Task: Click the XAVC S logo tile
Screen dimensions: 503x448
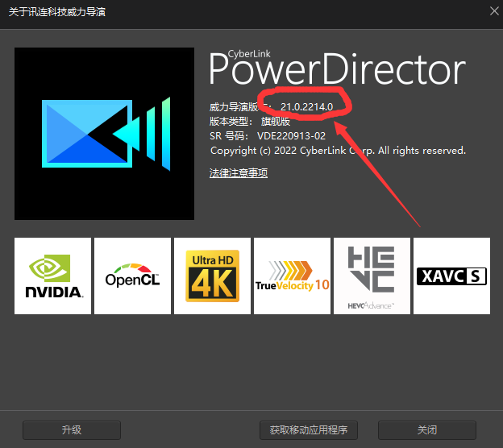Action: (x=451, y=276)
